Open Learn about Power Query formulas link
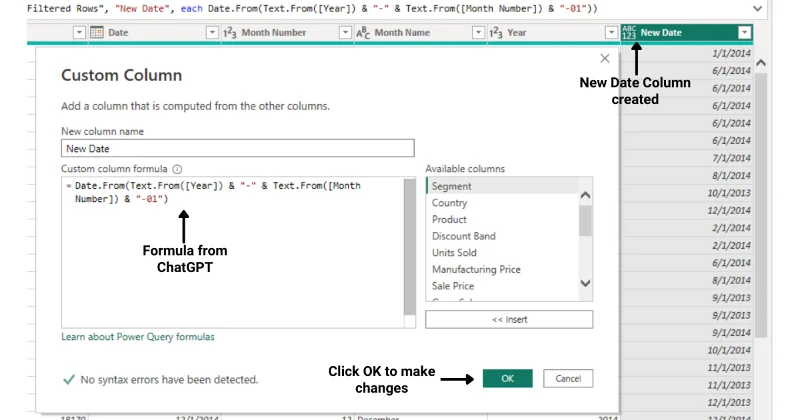The height and width of the screenshot is (420, 800). point(138,337)
